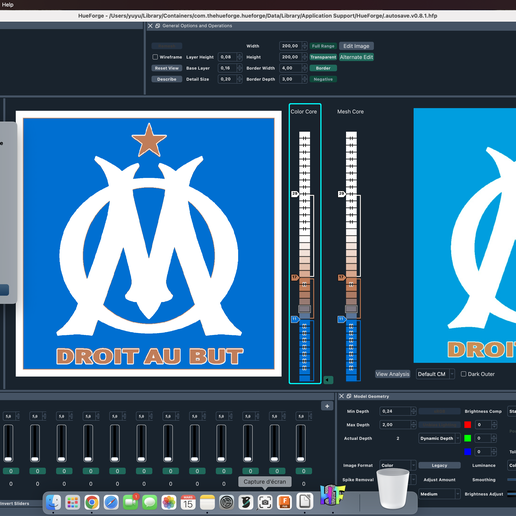Viewport: 516px width, 516px height.
Task: Open Calendar showing 15 in the dock
Action: pyautogui.click(x=188, y=502)
